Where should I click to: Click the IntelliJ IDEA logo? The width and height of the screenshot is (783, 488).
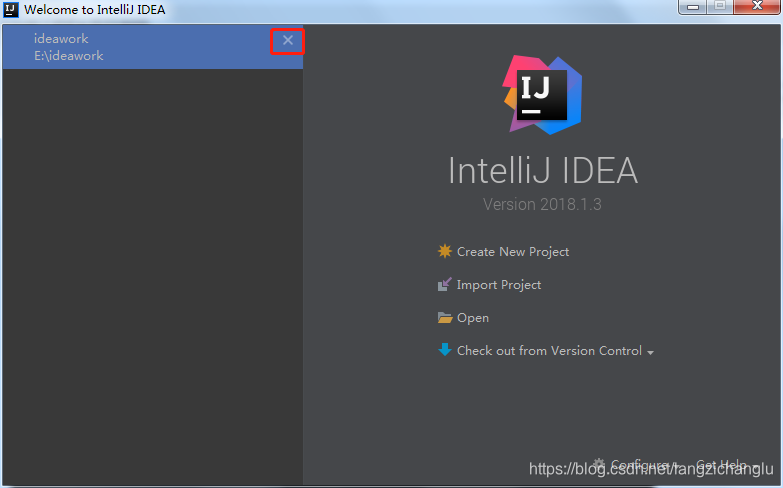[542, 95]
